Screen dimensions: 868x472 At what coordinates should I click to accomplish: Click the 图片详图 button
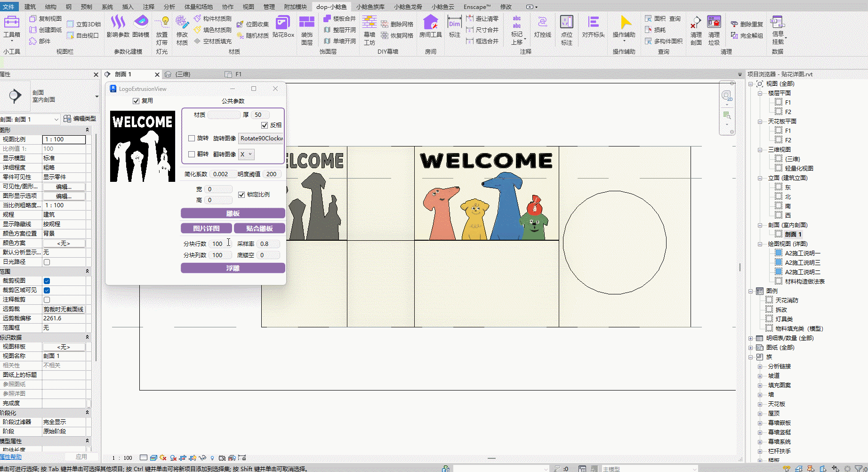(206, 228)
